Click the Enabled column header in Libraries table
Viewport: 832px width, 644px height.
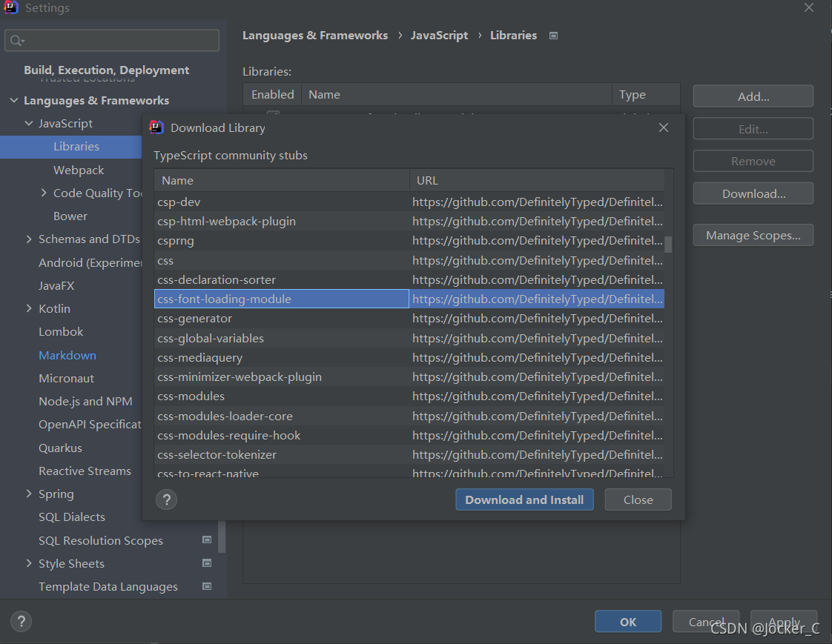click(x=273, y=94)
